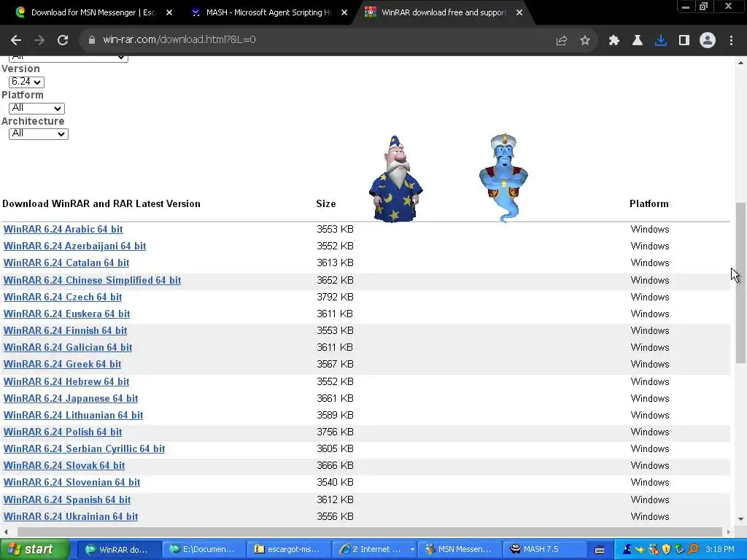Download WinRAR 6.24 Greek 64 bit
Image resolution: width=747 pixels, height=560 pixels.
pos(62,365)
